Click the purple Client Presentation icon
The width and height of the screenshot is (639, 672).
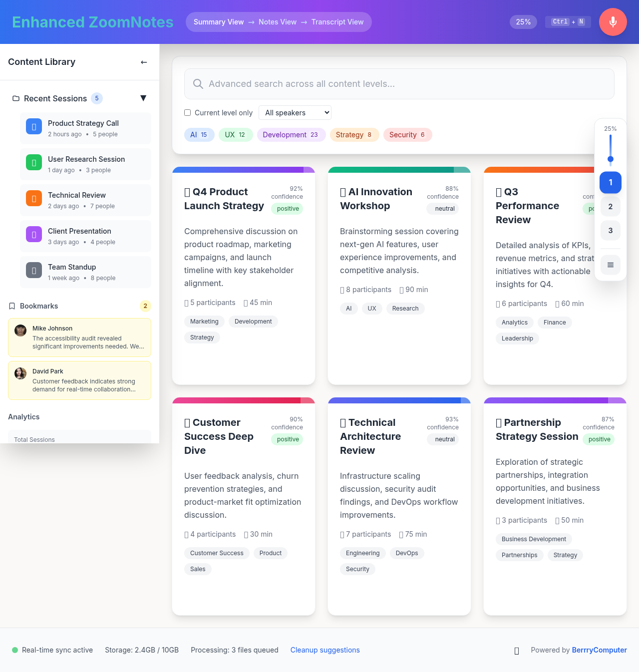pos(33,234)
